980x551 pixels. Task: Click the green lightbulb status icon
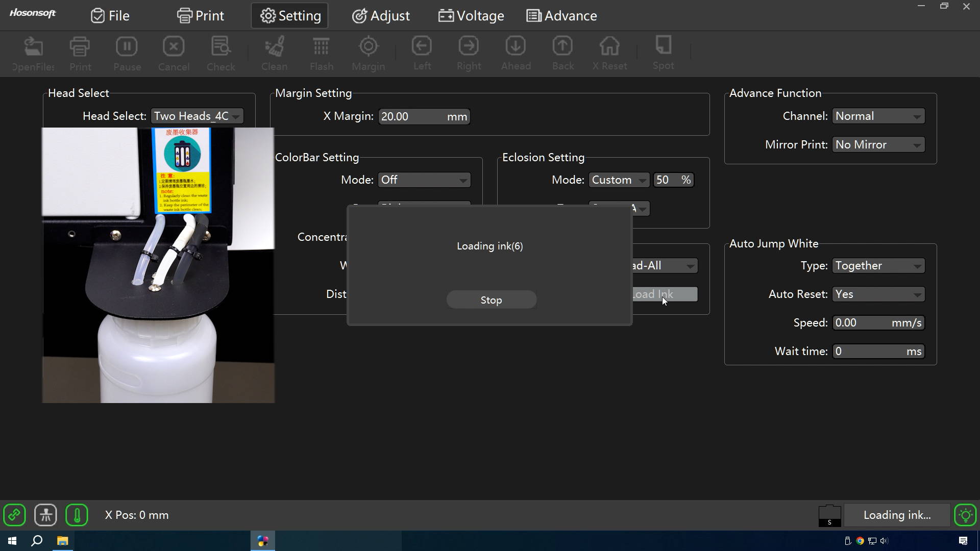coord(965,515)
